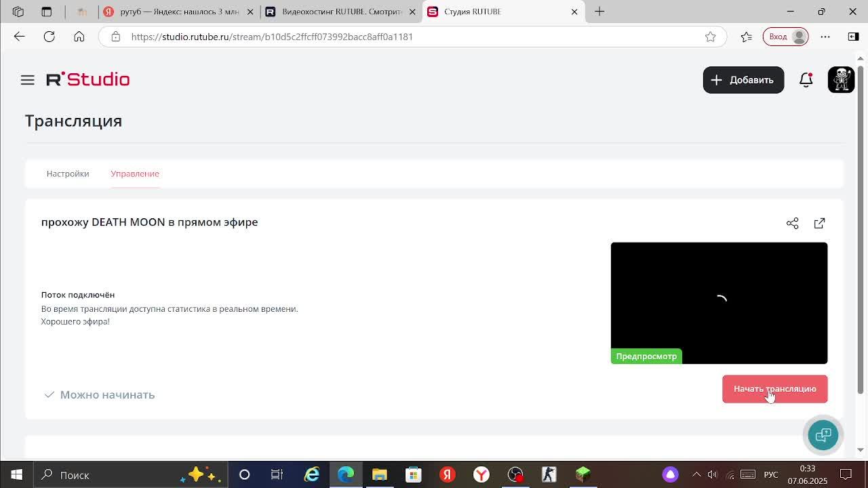Switch to the рутуб Яндекс tab
The image size is (868, 488).
[x=178, y=12]
